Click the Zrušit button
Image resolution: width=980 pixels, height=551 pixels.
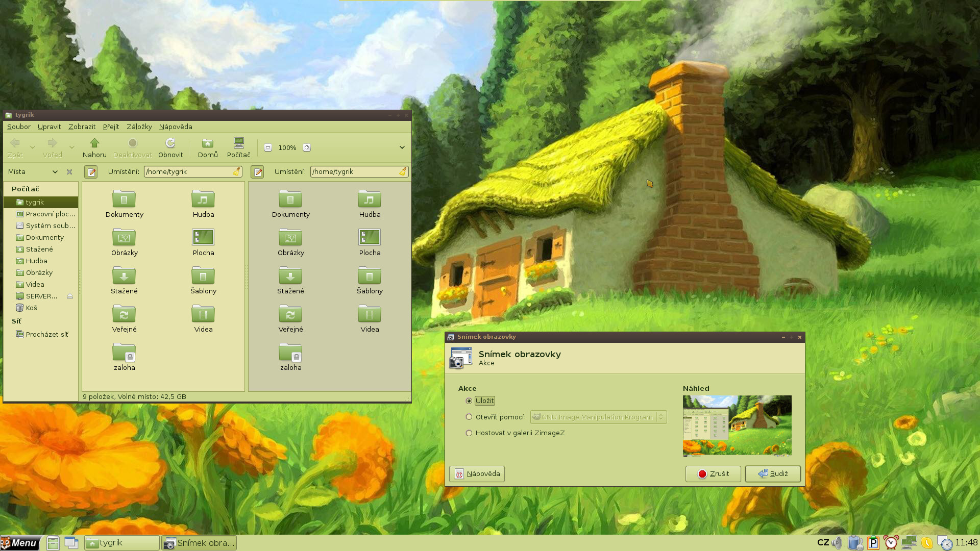[x=713, y=473]
